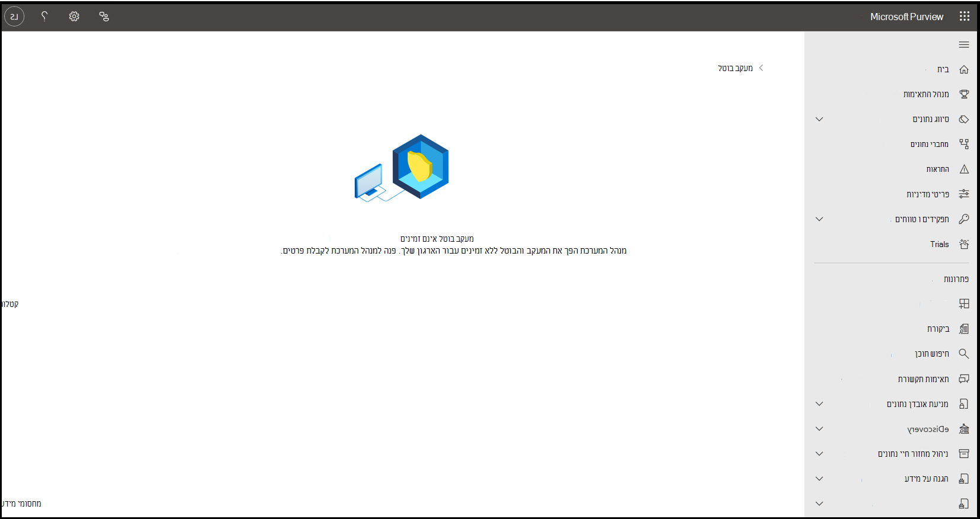The width and height of the screenshot is (980, 519).
Task: Open Alerts (התראות) warning triangle icon
Action: click(964, 169)
